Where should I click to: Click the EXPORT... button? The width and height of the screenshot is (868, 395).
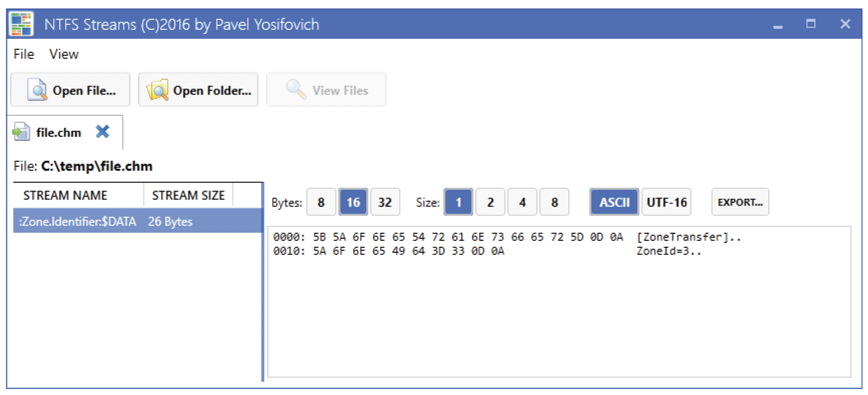740,202
